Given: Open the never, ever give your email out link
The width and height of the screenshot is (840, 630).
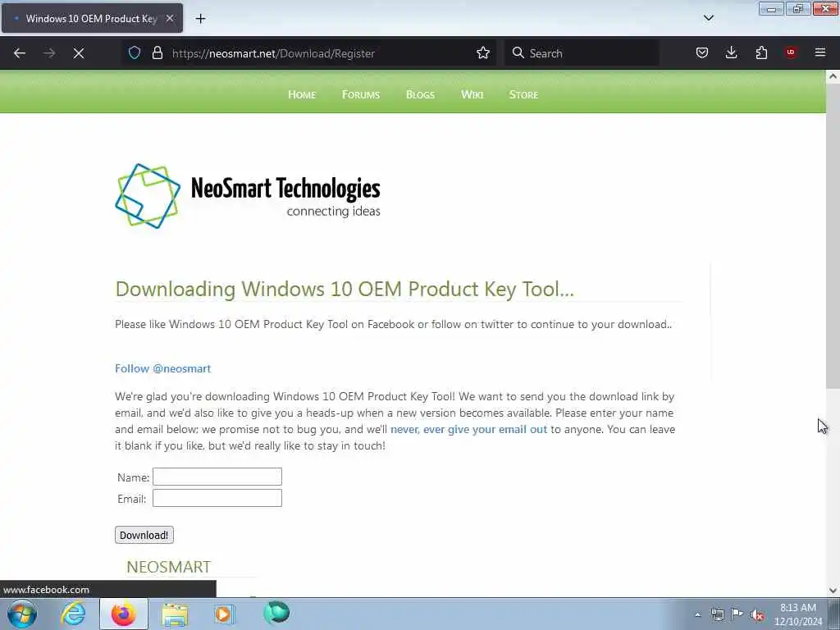Looking at the screenshot, I should pyautogui.click(x=468, y=430).
